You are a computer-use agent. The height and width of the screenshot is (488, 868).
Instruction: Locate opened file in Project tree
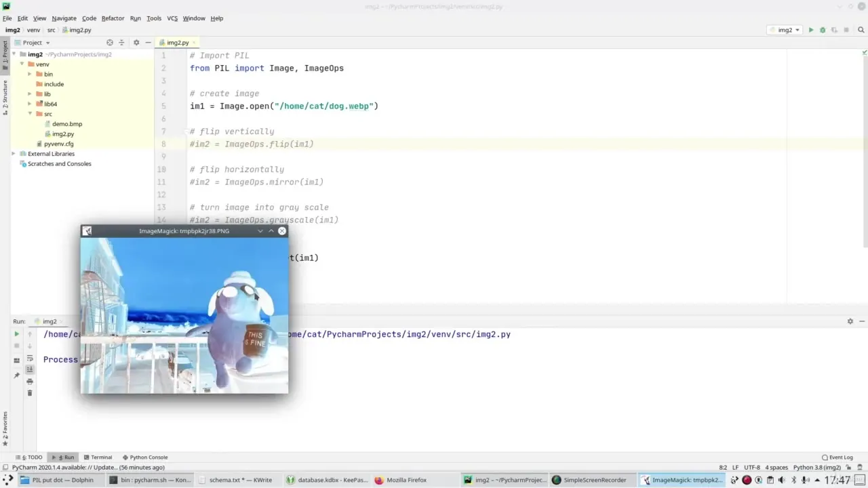[x=110, y=43]
